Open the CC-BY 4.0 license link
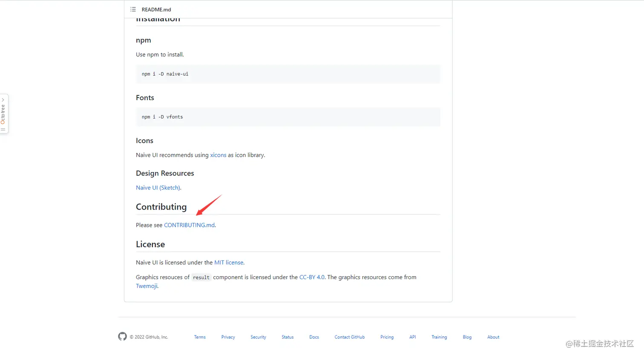The width and height of the screenshot is (644, 358). [312, 277]
